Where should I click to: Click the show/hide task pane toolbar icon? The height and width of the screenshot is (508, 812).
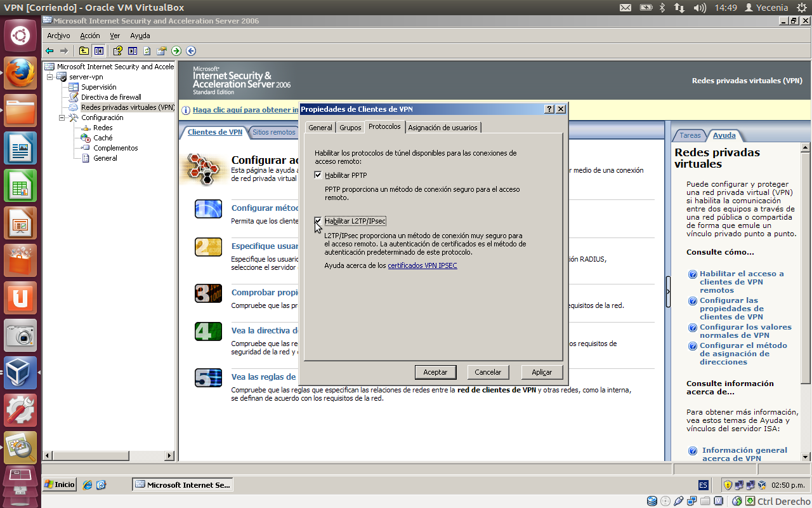pyautogui.click(x=133, y=51)
